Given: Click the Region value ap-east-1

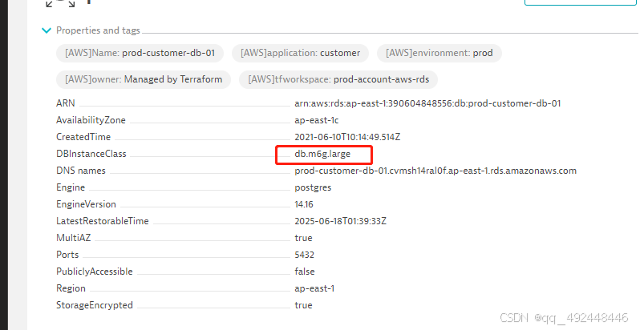Looking at the screenshot, I should tap(314, 288).
